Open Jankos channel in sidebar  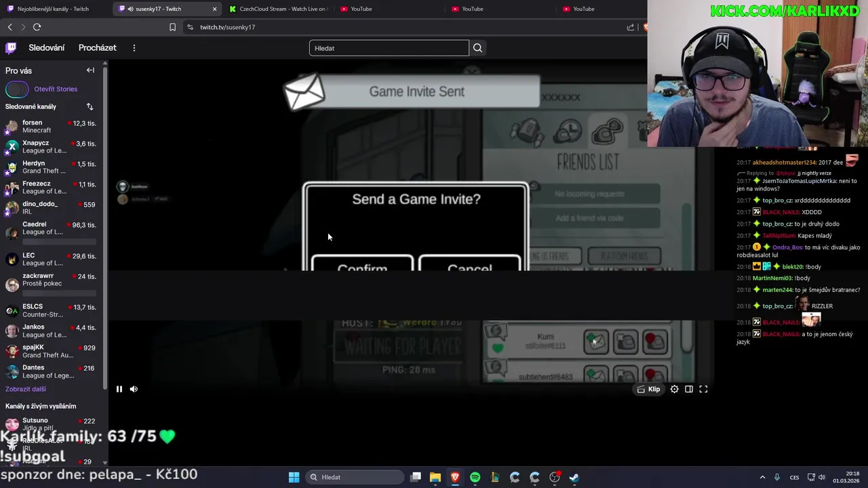[x=52, y=331]
